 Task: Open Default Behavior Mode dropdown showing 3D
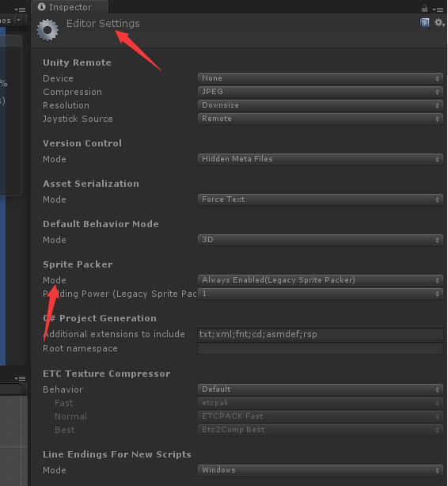(320, 240)
